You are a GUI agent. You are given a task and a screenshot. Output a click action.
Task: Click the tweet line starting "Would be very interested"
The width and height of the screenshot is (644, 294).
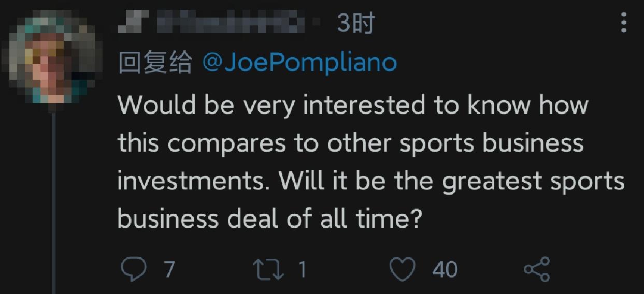point(352,105)
